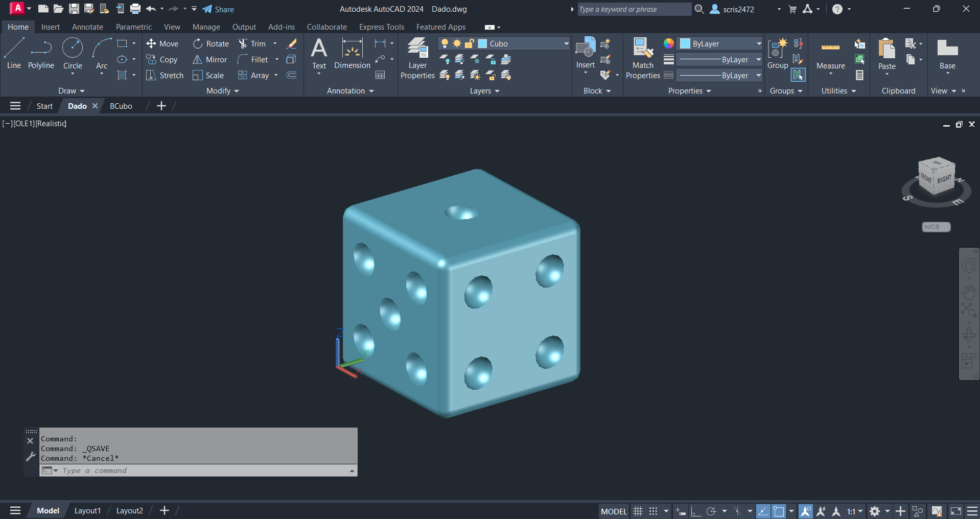Open the 1:1 annotation scale dropdown
The width and height of the screenshot is (980, 519).
pos(855,511)
